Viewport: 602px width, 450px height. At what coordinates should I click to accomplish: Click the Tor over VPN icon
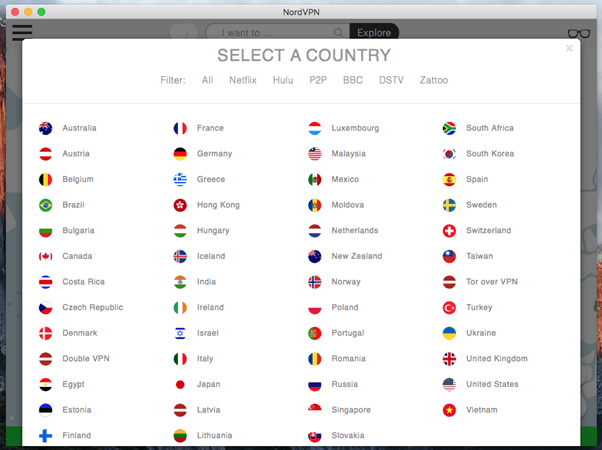point(449,282)
